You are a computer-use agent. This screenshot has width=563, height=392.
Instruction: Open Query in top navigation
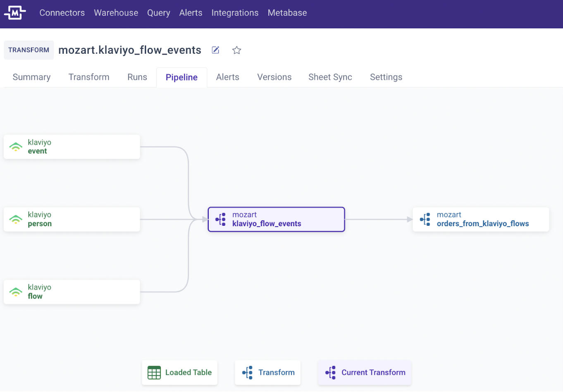point(159,13)
